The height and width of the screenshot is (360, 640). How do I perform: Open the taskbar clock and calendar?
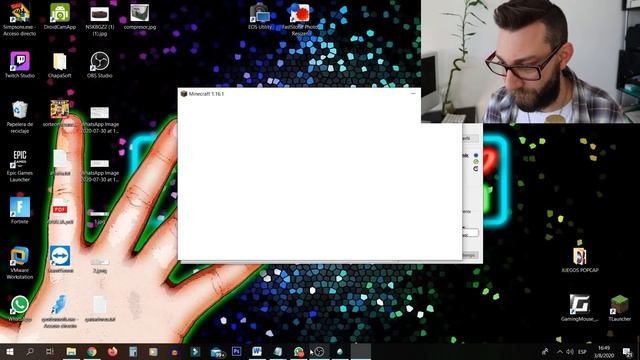[x=604, y=351]
